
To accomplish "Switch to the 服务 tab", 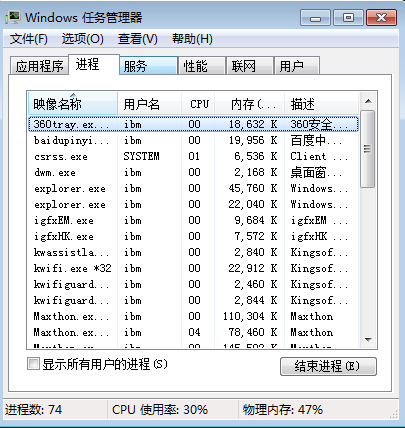I will coord(148,66).
